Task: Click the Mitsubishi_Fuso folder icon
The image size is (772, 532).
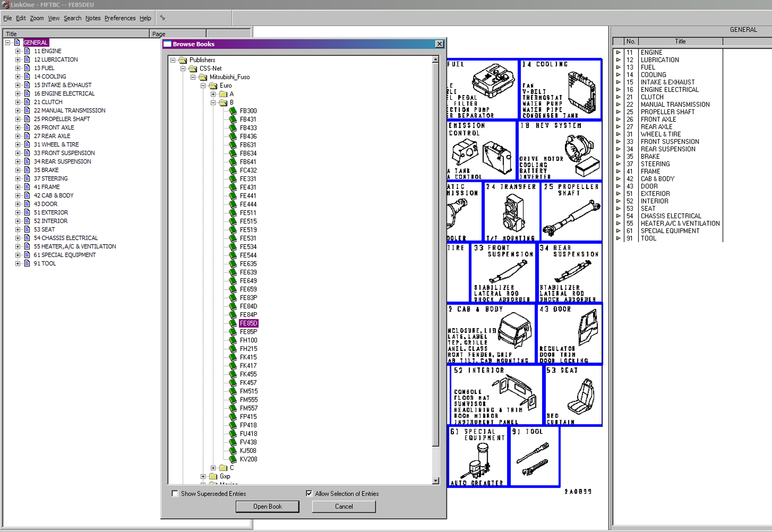Action: click(x=203, y=77)
